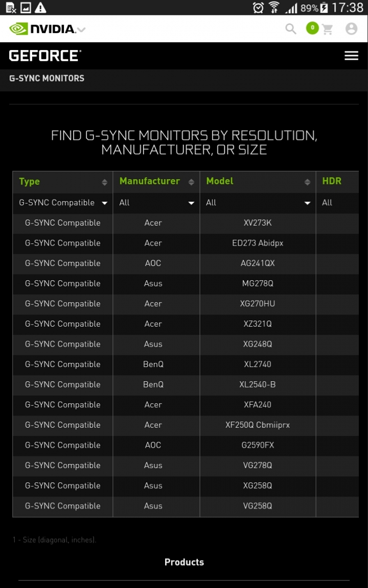The height and width of the screenshot is (588, 368).
Task: Open the shopping cart icon
Action: (327, 29)
